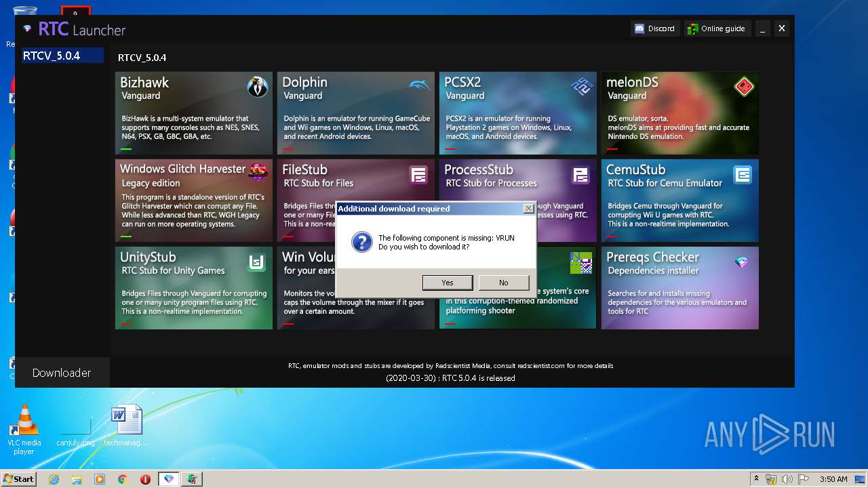The image size is (868, 488).
Task: Close the Additional download required dialog
Action: (528, 209)
